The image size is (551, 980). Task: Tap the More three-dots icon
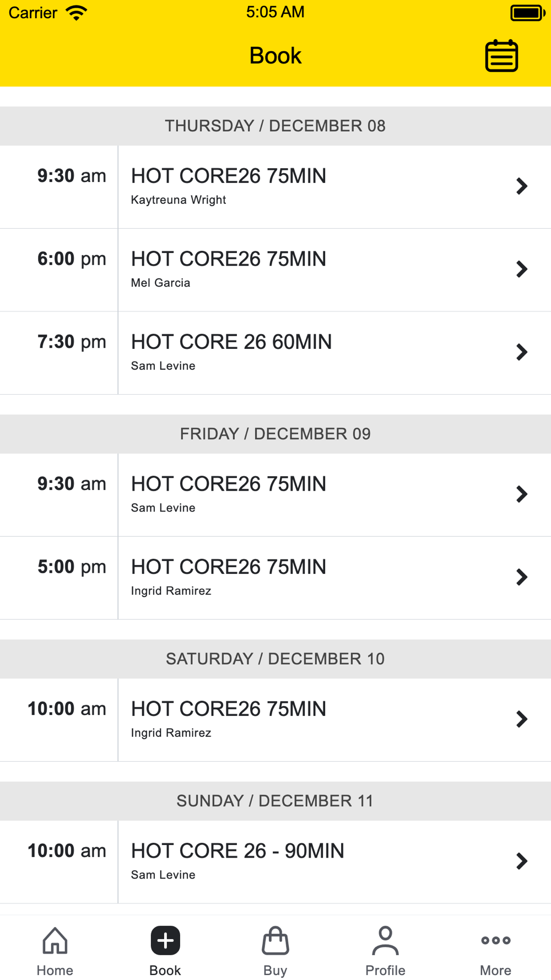pyautogui.click(x=495, y=940)
